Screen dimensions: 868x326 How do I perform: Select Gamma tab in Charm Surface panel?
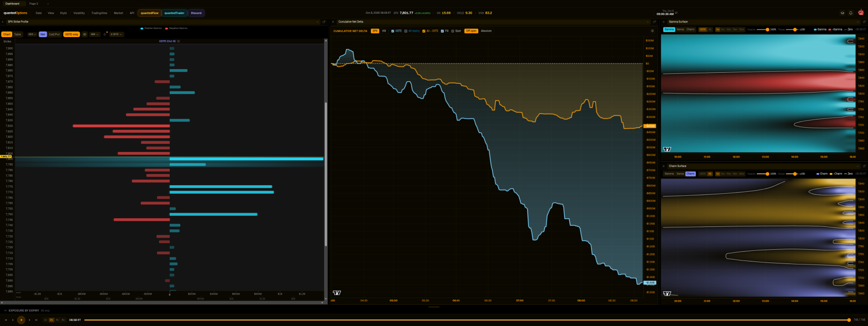pyautogui.click(x=669, y=174)
